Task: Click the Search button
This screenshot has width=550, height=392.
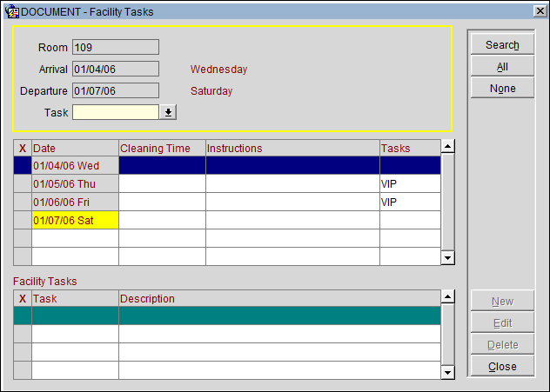Action: click(502, 44)
